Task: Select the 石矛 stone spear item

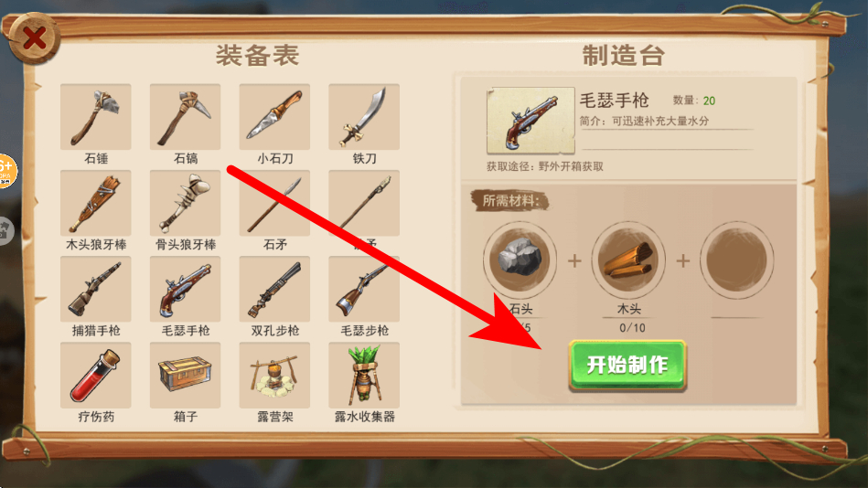Action: (x=274, y=203)
